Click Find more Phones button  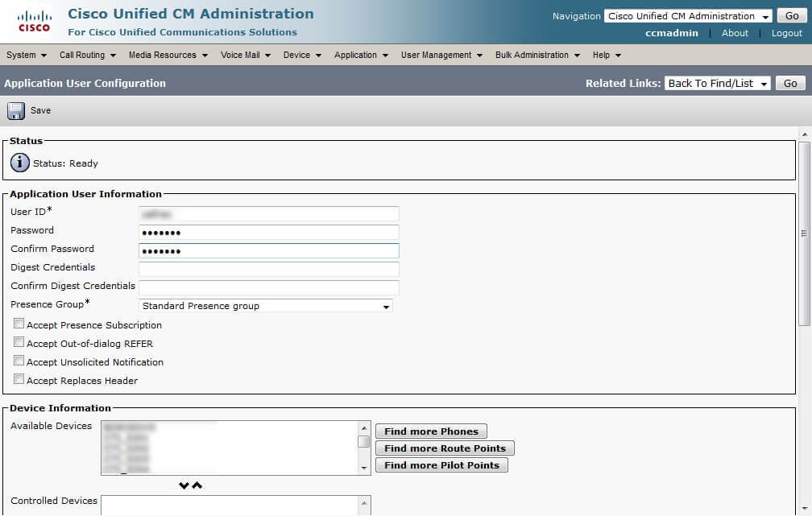[x=431, y=431]
